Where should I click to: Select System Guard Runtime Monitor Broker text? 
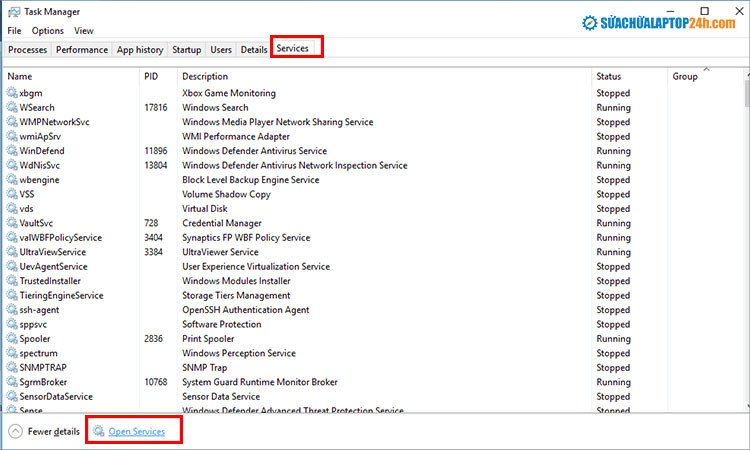[260, 382]
